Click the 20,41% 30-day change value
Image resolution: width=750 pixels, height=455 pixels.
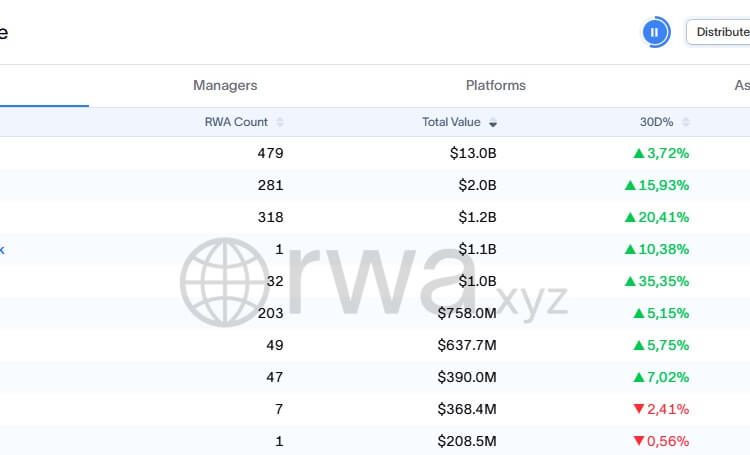[x=665, y=217]
